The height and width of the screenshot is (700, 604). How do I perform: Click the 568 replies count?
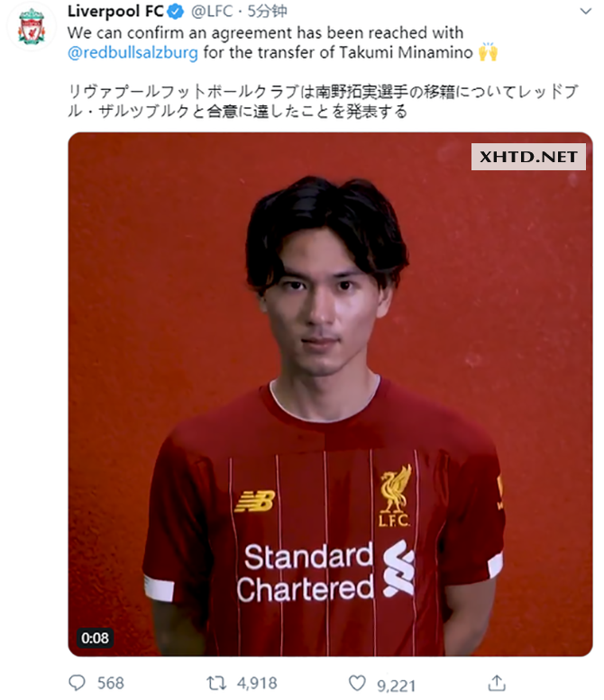110,683
